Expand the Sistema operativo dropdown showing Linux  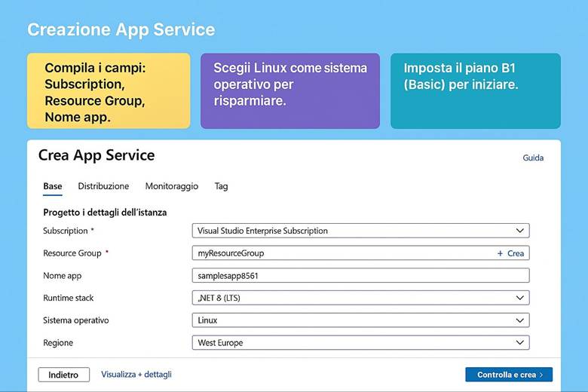[x=360, y=320]
